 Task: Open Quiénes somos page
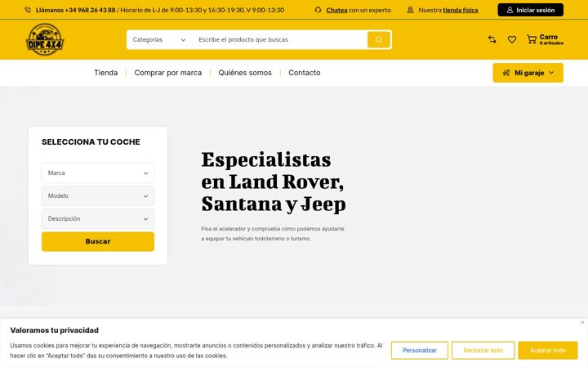[x=245, y=73]
